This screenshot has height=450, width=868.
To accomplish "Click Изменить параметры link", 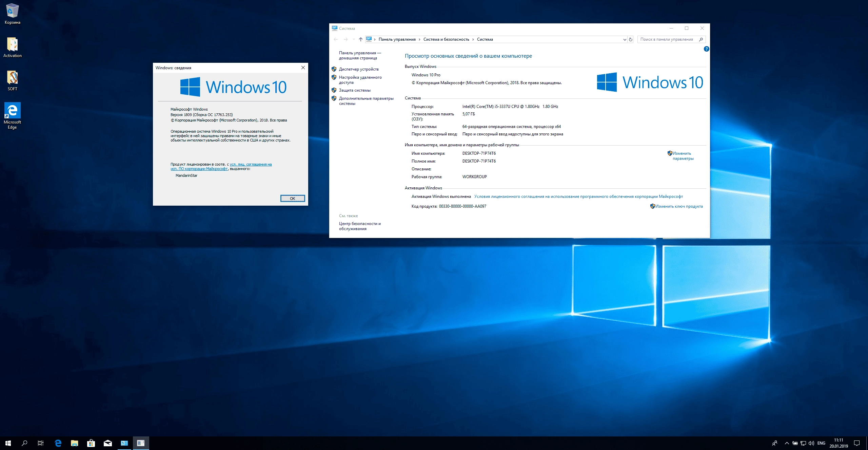I will tap(683, 156).
